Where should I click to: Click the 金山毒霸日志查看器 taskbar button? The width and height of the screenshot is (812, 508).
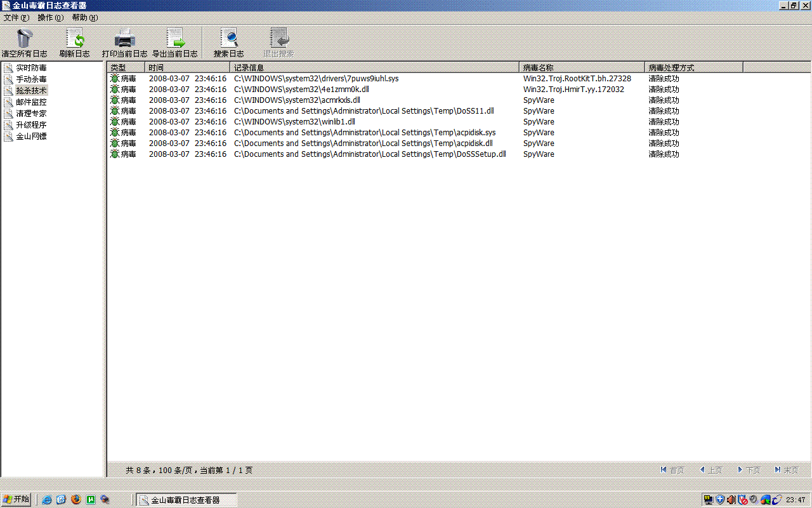pyautogui.click(x=187, y=500)
